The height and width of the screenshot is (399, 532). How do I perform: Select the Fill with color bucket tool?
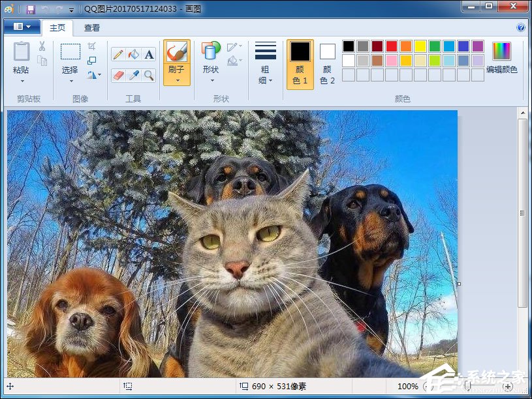[x=134, y=54]
